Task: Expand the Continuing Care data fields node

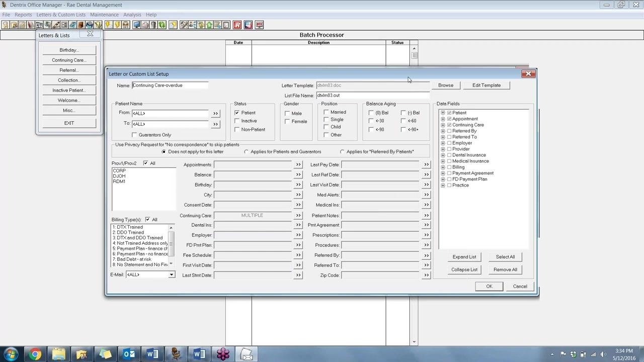Action: (x=443, y=125)
